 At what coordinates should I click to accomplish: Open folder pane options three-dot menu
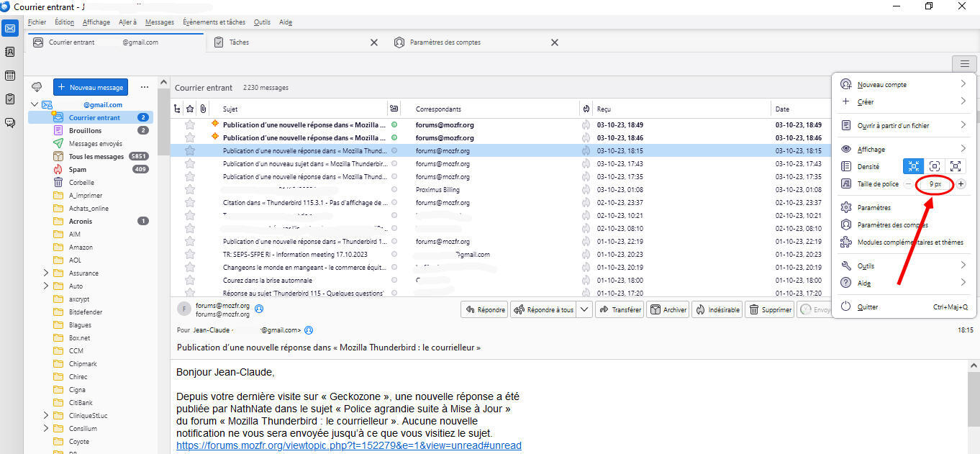point(145,87)
